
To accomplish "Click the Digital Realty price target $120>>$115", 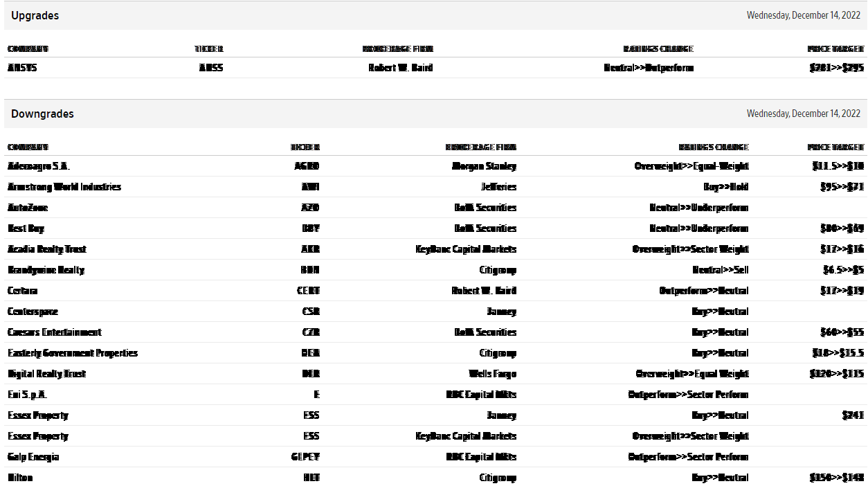I will coord(837,374).
